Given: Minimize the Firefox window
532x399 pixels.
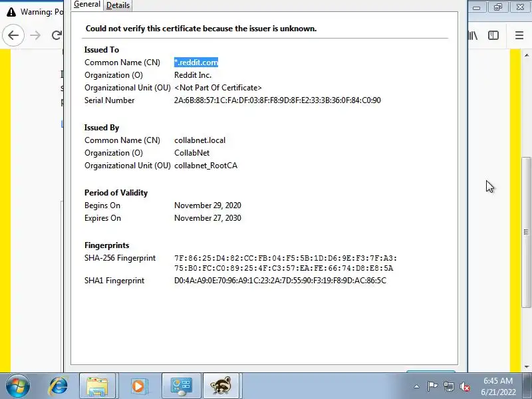Looking at the screenshot, I should [x=477, y=7].
